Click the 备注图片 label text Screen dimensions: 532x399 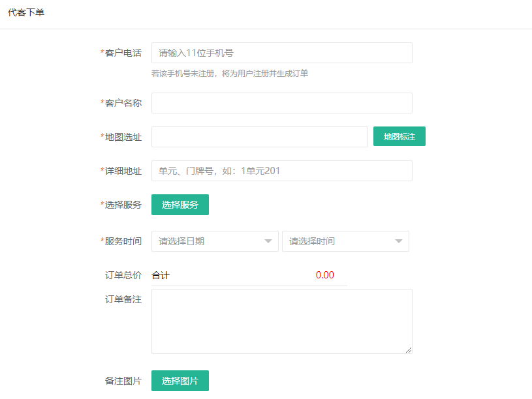click(123, 381)
